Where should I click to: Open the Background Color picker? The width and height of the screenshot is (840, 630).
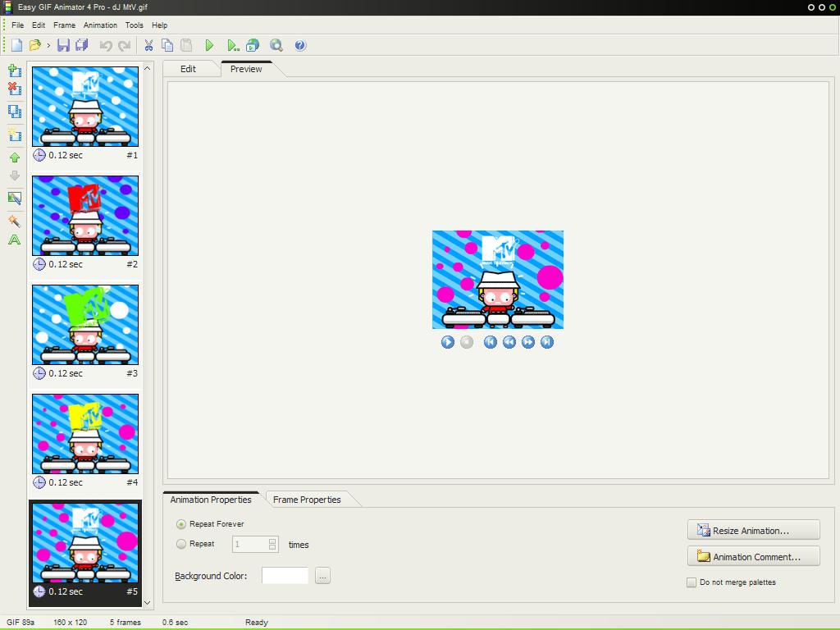(x=322, y=575)
